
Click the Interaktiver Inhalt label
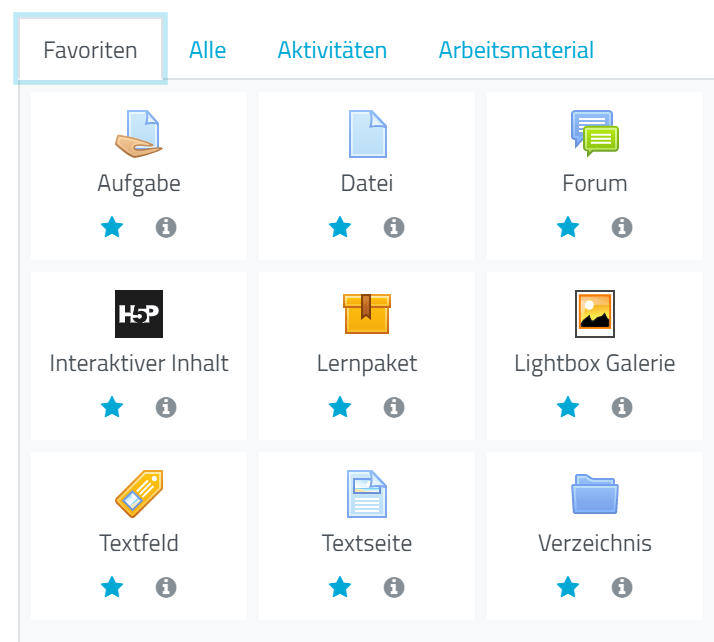click(139, 363)
